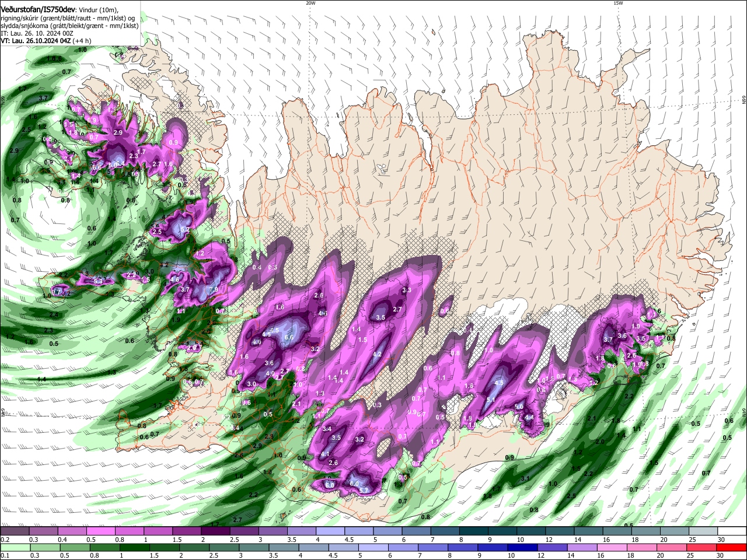Click the bright red swatch ending the bottom legend row

731,548
